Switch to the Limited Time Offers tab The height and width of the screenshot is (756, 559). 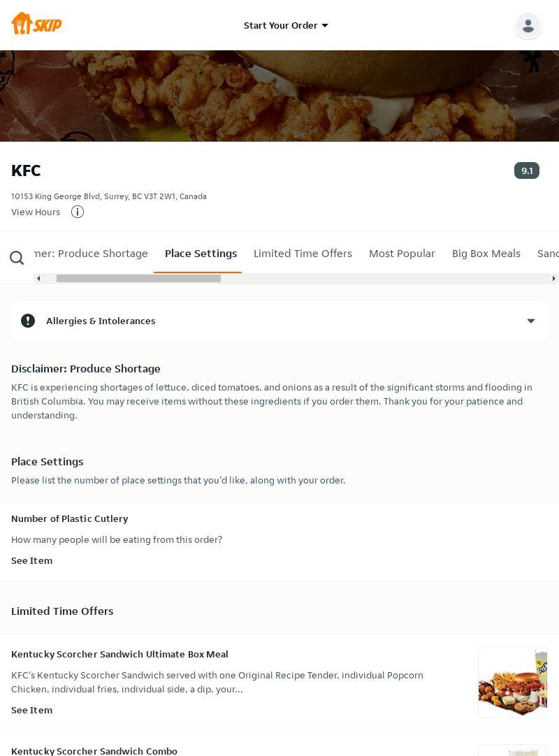click(x=303, y=254)
